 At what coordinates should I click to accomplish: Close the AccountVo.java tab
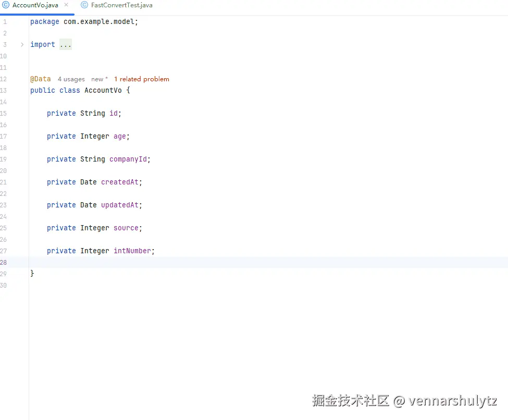coord(65,5)
